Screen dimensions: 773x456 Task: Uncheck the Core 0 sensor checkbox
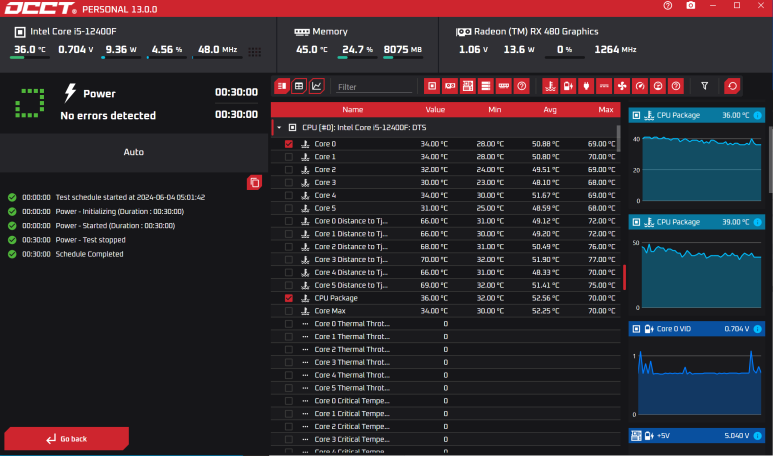pyautogui.click(x=289, y=144)
